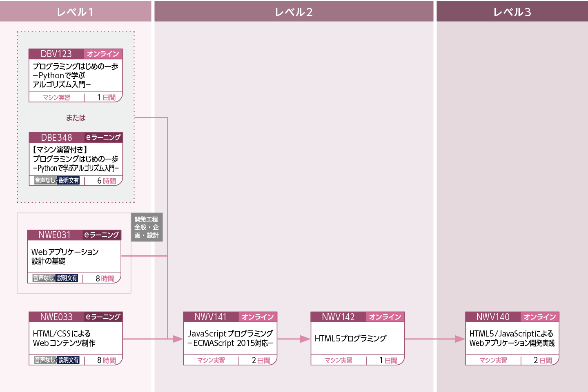This screenshot has height=392, width=588.
Task: Click the eラーニング badge on NWE033
Action: tap(103, 317)
